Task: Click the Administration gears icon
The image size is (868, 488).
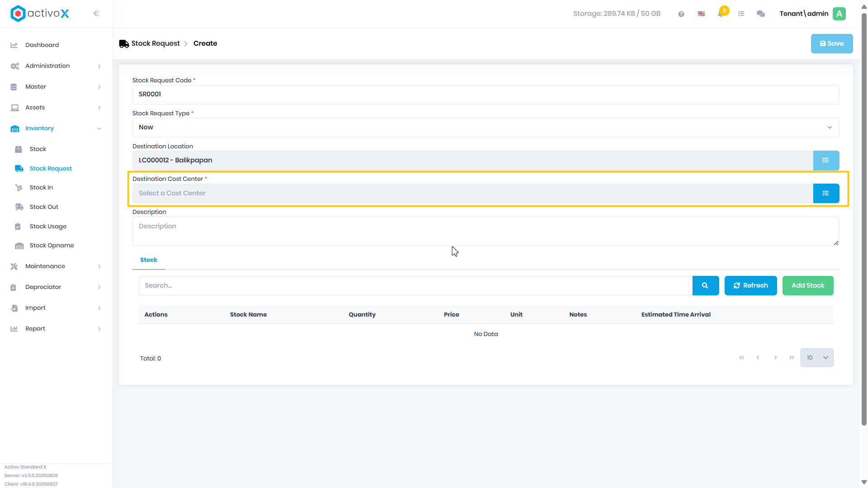Action: [14, 66]
